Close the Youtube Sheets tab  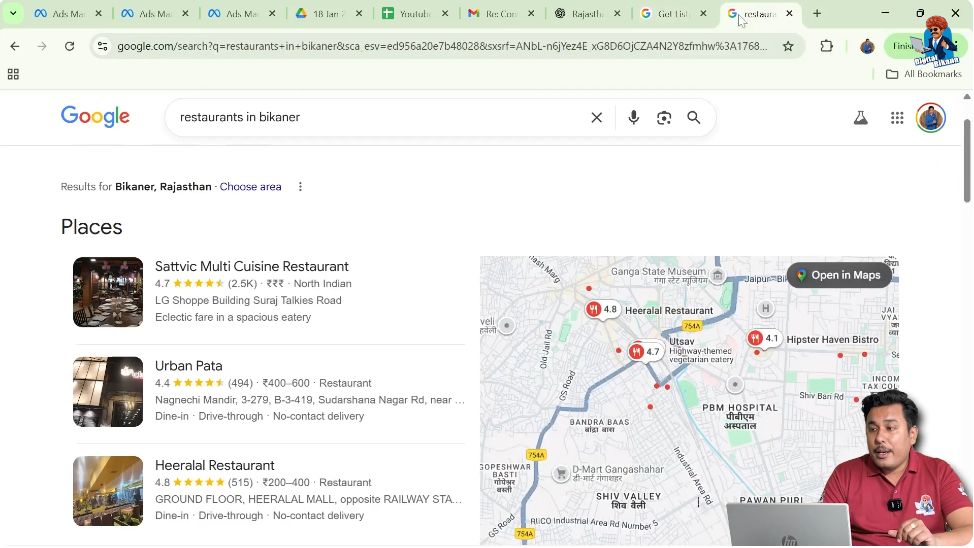coord(445,13)
